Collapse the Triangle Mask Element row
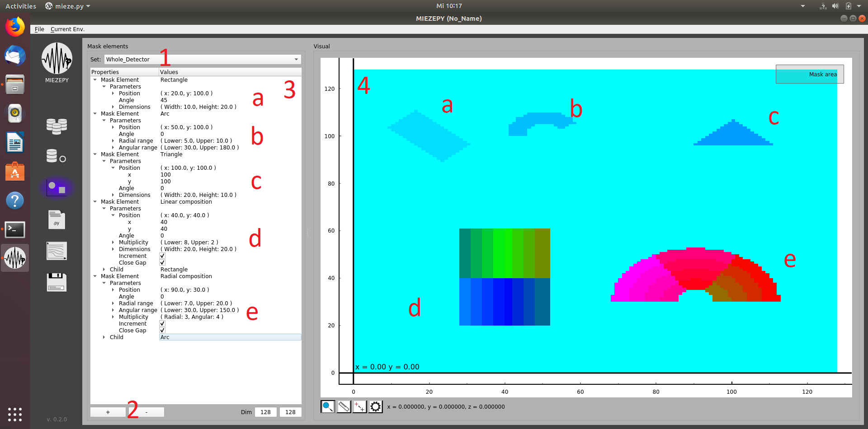The width and height of the screenshot is (868, 429). (x=95, y=154)
